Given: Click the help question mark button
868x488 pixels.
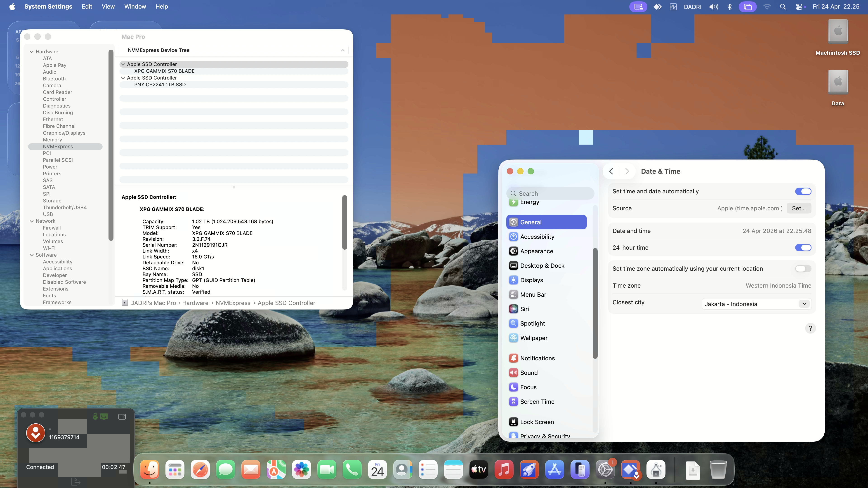Looking at the screenshot, I should click(810, 328).
